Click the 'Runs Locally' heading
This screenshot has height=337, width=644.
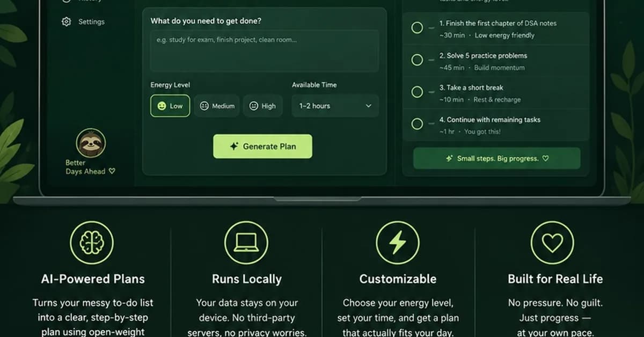tap(247, 279)
